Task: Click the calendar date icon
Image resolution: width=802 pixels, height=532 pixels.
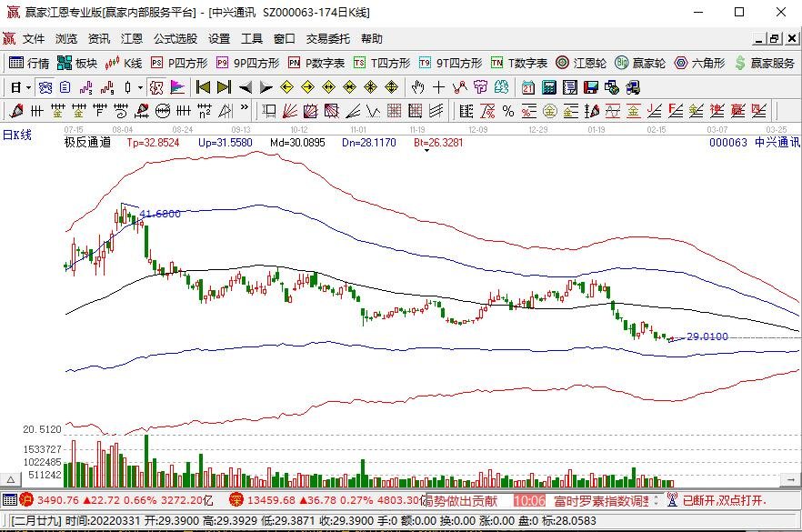Action: point(527,87)
